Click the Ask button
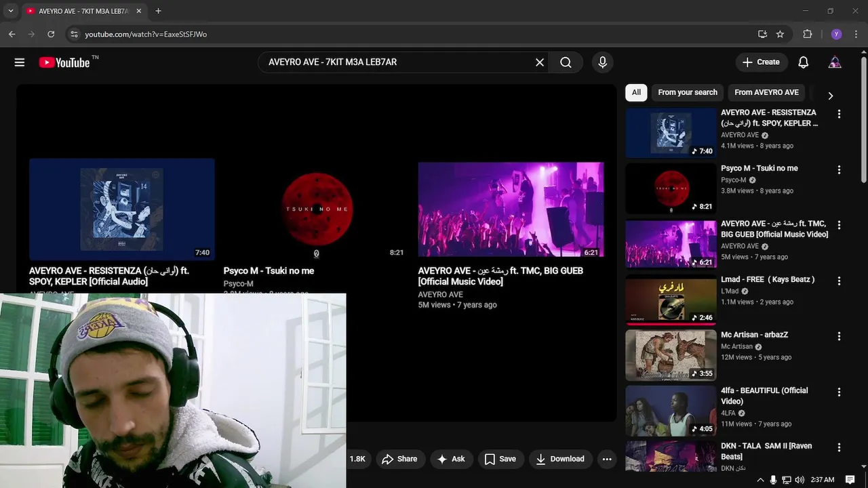This screenshot has width=868, height=488. click(451, 459)
